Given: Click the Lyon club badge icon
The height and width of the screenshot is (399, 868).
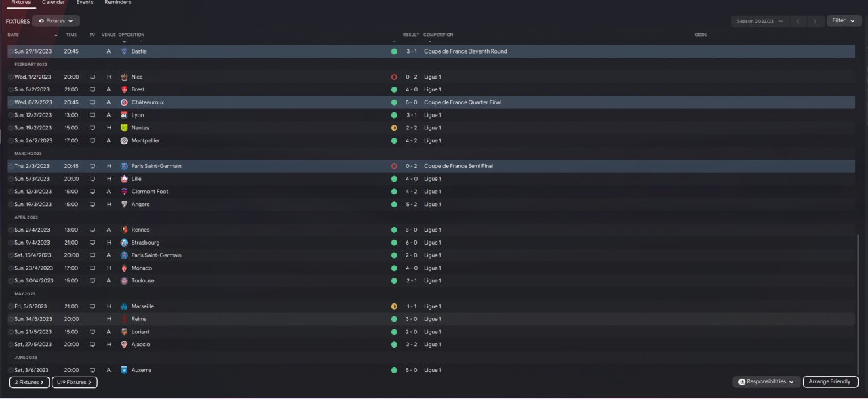Looking at the screenshot, I should (x=124, y=115).
